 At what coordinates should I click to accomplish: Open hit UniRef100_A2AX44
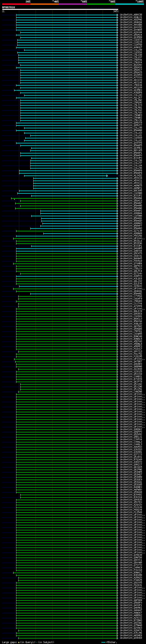(131, 32)
